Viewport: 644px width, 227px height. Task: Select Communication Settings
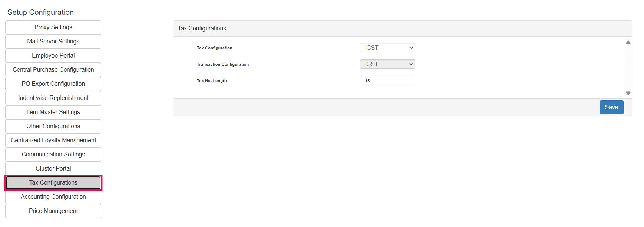pyautogui.click(x=53, y=155)
